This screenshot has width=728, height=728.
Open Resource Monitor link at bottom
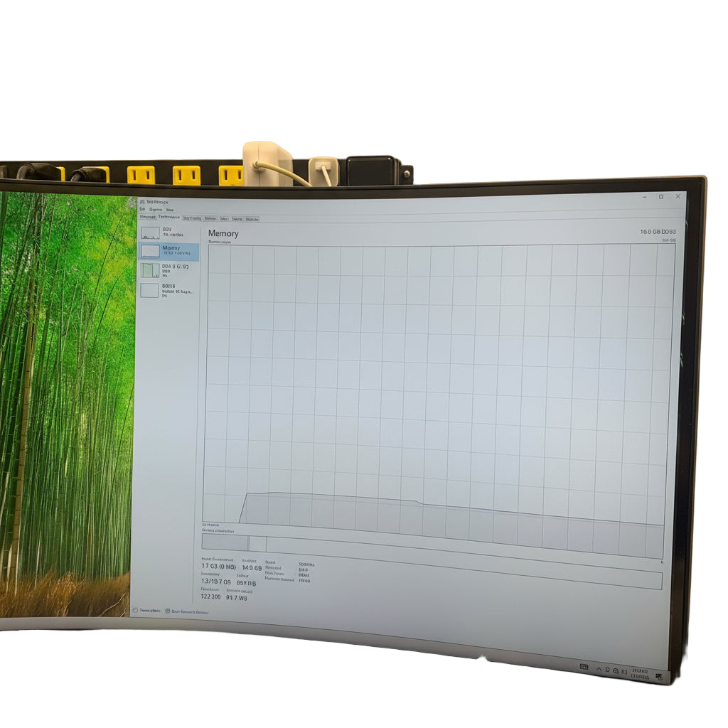[185, 611]
